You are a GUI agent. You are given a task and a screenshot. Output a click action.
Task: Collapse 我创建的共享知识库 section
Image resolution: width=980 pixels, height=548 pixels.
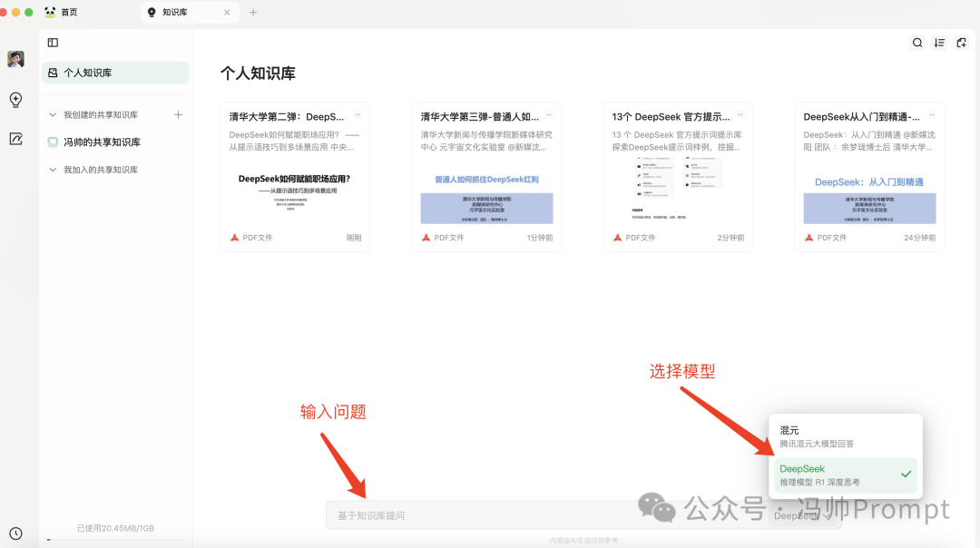tap(53, 115)
